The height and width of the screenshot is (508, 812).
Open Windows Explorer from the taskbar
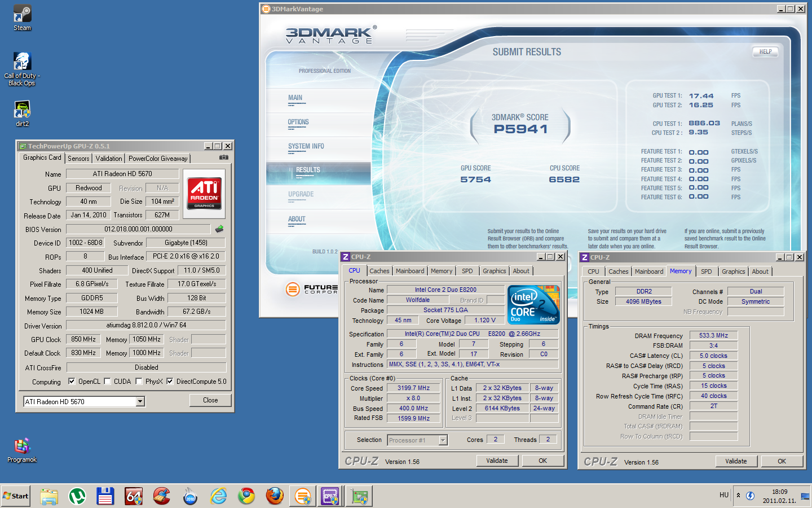pos(49,496)
